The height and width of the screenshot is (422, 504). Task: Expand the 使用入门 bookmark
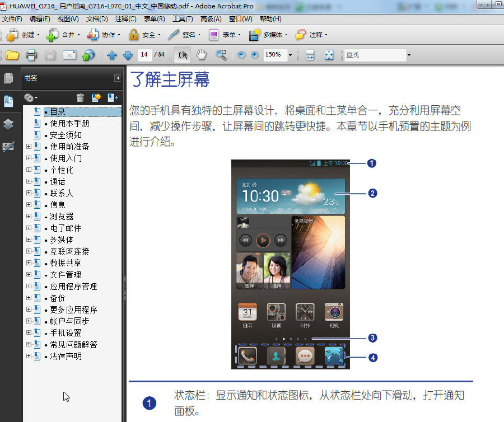point(29,158)
